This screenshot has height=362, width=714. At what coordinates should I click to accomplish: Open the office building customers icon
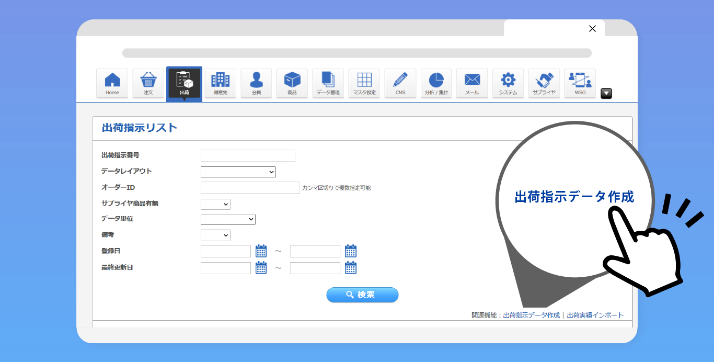click(220, 83)
